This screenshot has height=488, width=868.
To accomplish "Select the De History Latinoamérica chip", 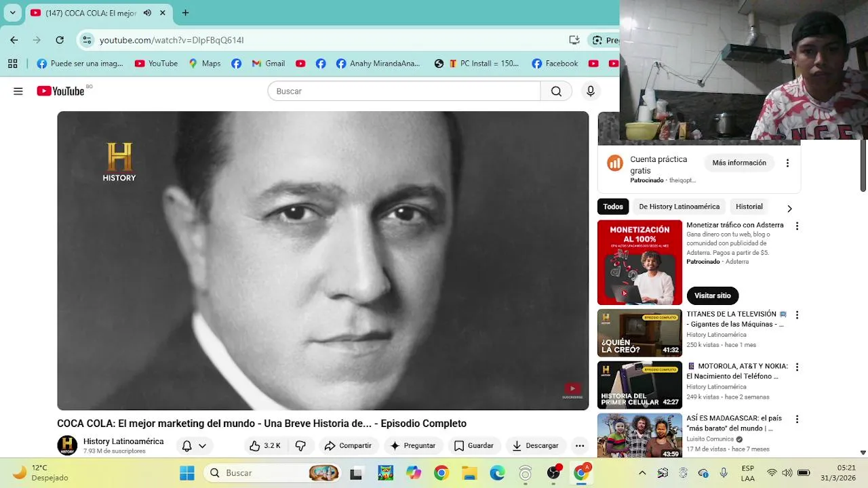I will (679, 207).
